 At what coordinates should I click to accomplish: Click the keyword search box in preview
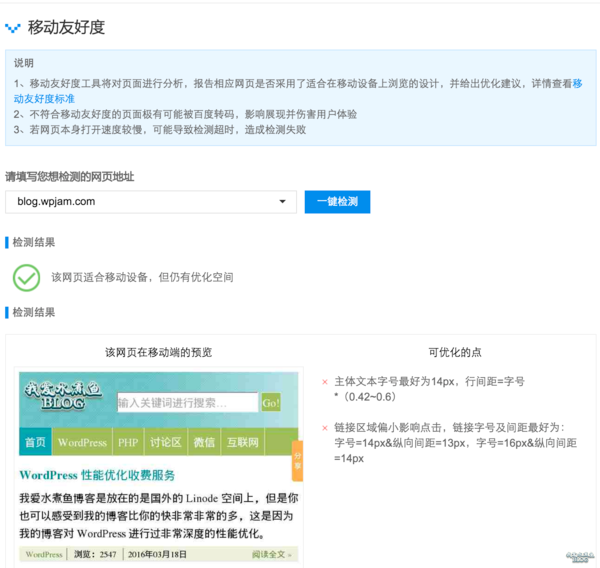point(187,402)
